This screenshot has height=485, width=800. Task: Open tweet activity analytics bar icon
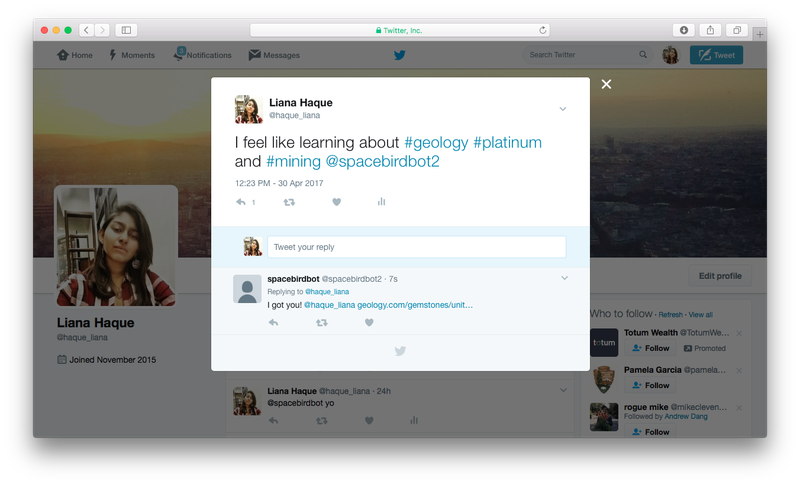pyautogui.click(x=381, y=202)
